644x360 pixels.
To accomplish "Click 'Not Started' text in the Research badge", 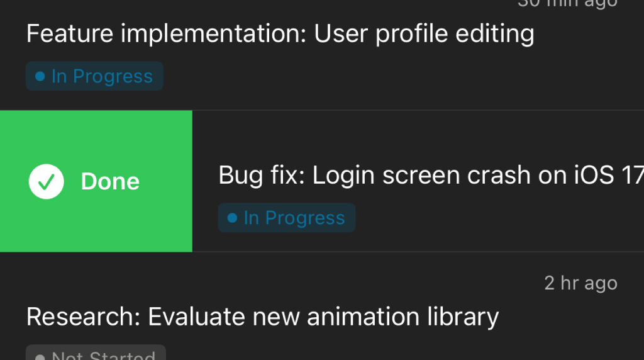I will pyautogui.click(x=104, y=356).
